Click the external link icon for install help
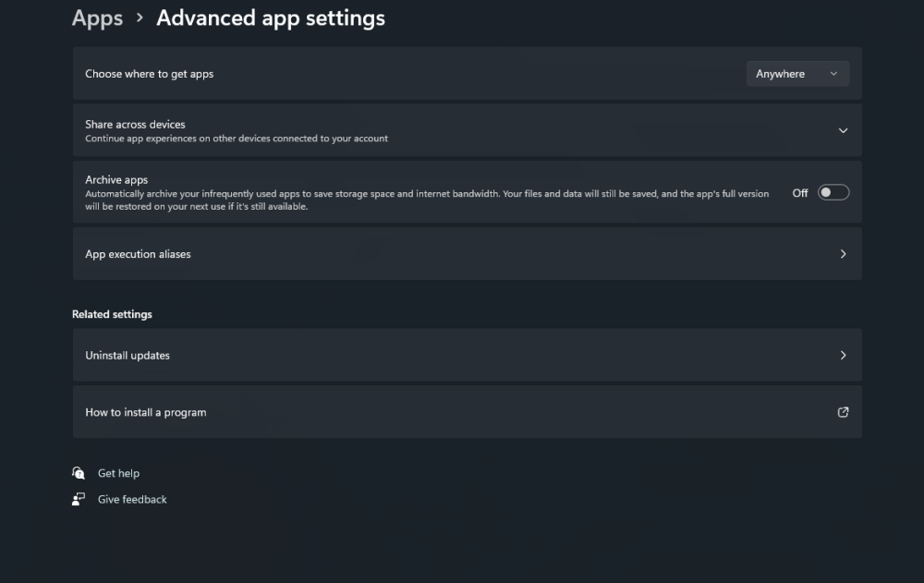924x583 pixels. [x=843, y=412]
